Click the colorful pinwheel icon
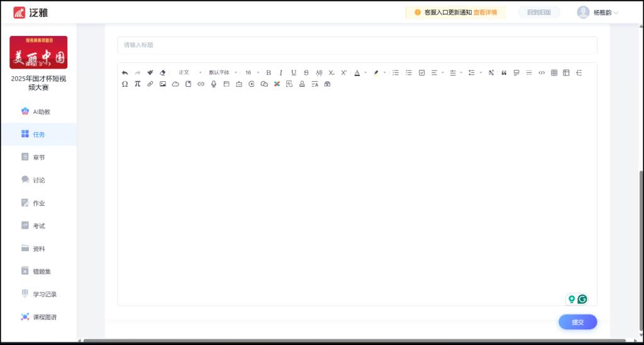This screenshot has height=345, width=644. (x=277, y=84)
